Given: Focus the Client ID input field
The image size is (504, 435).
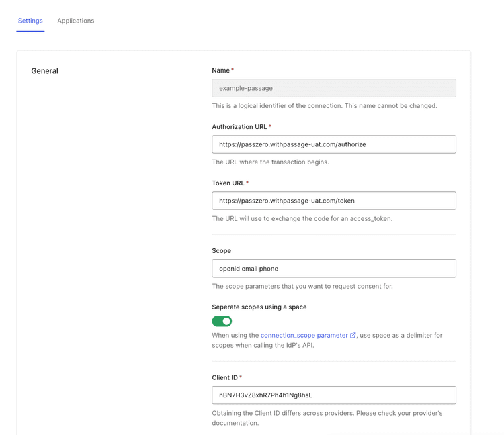Looking at the screenshot, I should click(x=333, y=395).
